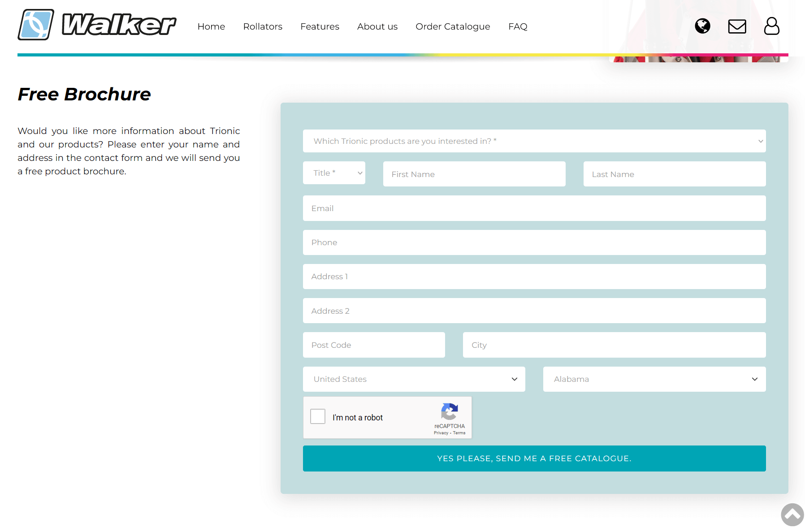Go to the Rollators menu item
This screenshot has height=532, width=805.
(x=263, y=26)
